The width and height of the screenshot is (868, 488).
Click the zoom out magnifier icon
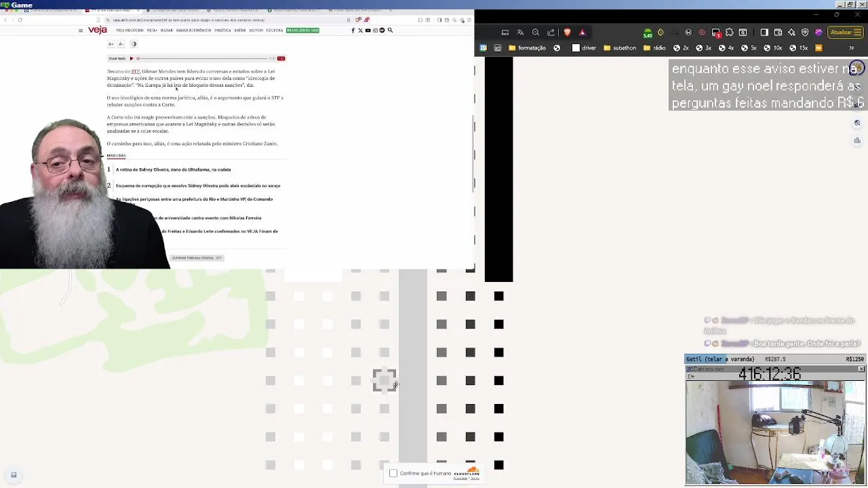click(536, 32)
